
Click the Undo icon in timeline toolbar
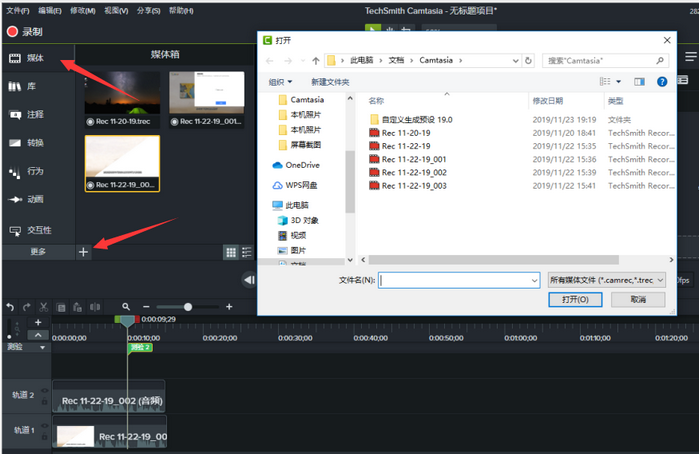10,307
